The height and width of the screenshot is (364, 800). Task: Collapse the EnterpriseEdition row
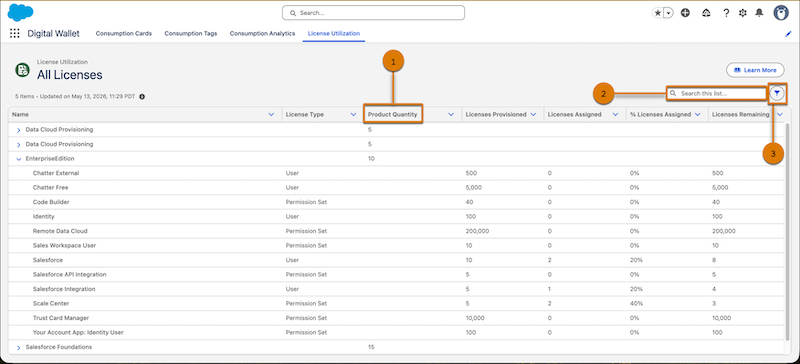[18, 159]
